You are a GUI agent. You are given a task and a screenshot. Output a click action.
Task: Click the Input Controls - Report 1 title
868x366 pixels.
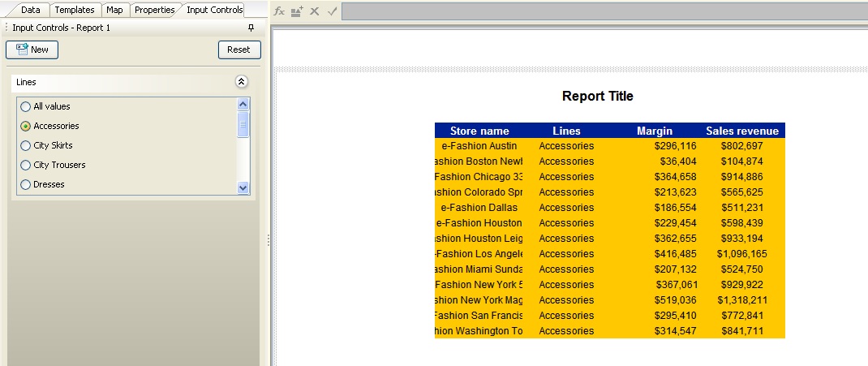(x=62, y=28)
